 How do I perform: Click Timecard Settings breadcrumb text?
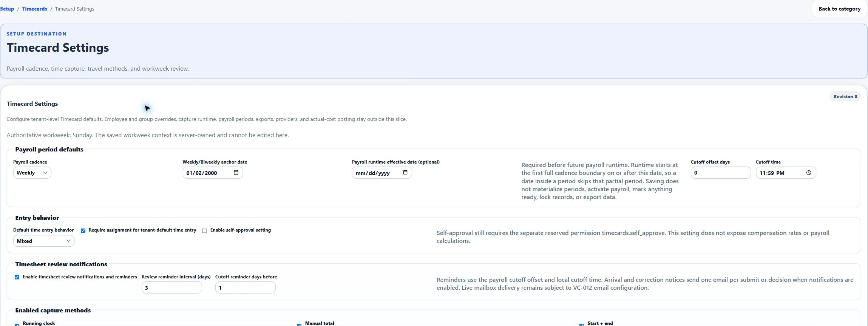(x=75, y=9)
